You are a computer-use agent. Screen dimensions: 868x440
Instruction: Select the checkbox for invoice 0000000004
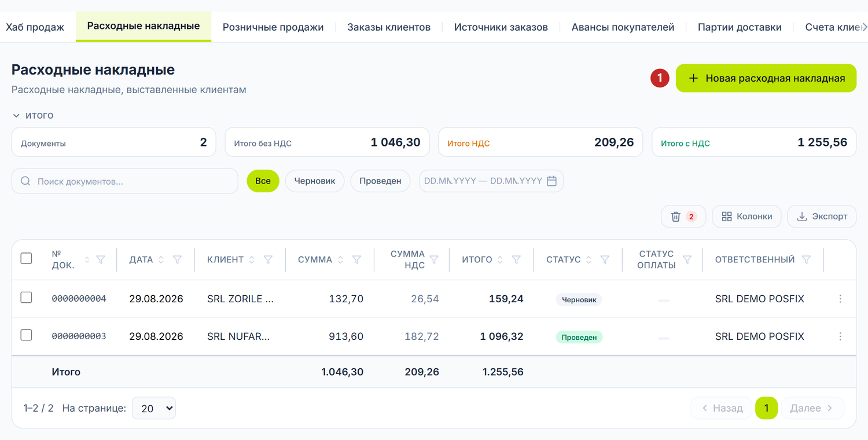tap(26, 298)
